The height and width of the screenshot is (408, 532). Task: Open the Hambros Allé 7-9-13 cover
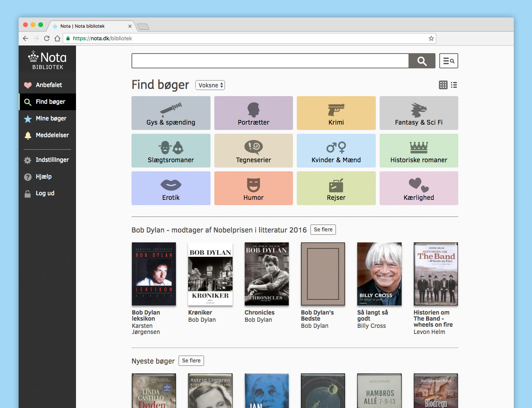point(379,391)
